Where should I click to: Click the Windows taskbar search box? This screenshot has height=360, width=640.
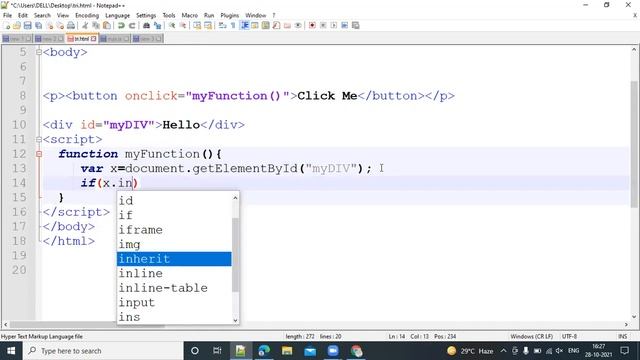click(103, 351)
